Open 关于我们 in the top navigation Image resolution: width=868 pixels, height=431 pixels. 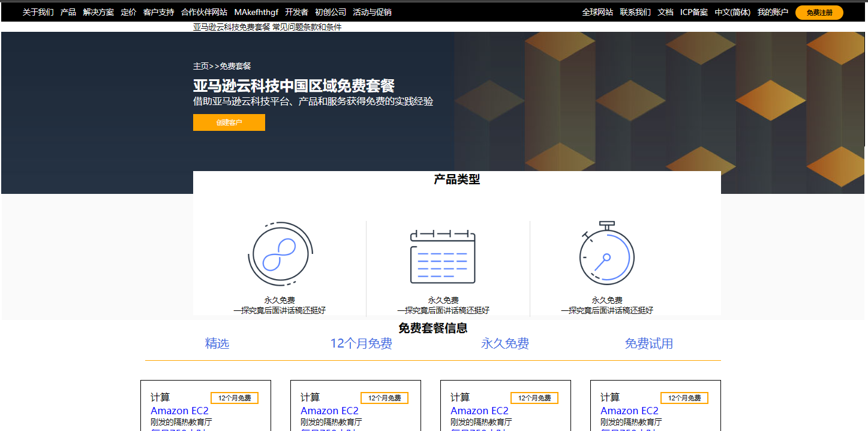pyautogui.click(x=38, y=12)
